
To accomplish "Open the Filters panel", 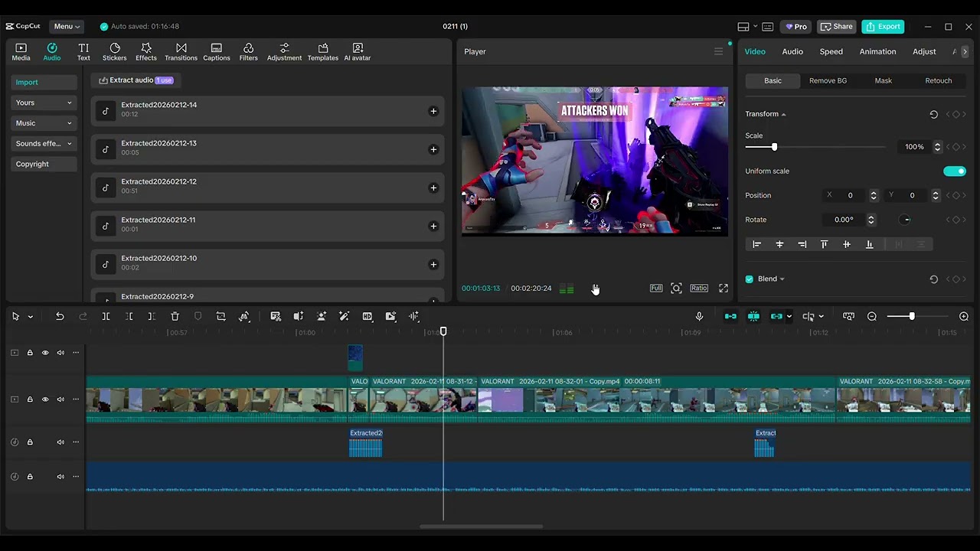I will tap(248, 51).
